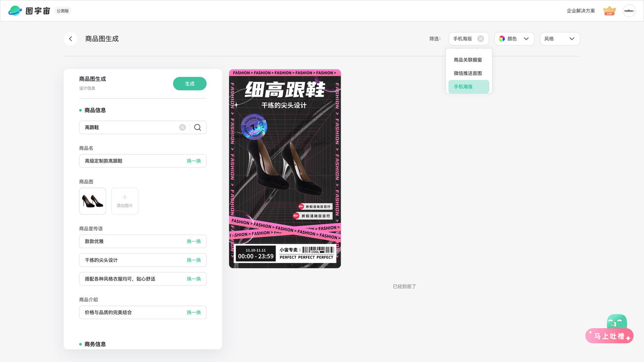Screen dimensions: 644x362
Task: Expand the 颜色 filter dropdown
Action: [514, 39]
